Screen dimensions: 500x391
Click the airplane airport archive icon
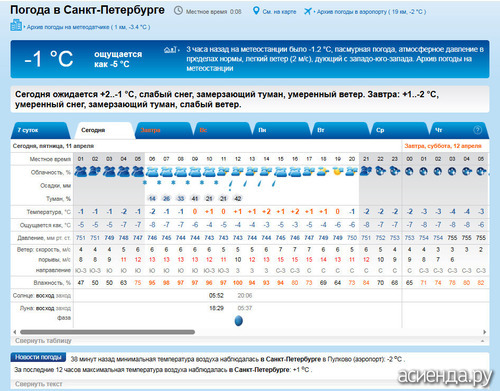[x=307, y=11]
